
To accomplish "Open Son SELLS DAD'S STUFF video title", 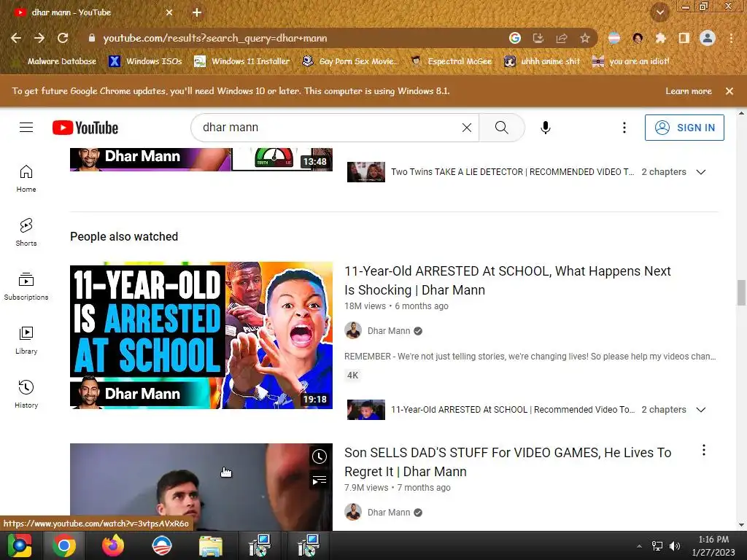I will (508, 462).
